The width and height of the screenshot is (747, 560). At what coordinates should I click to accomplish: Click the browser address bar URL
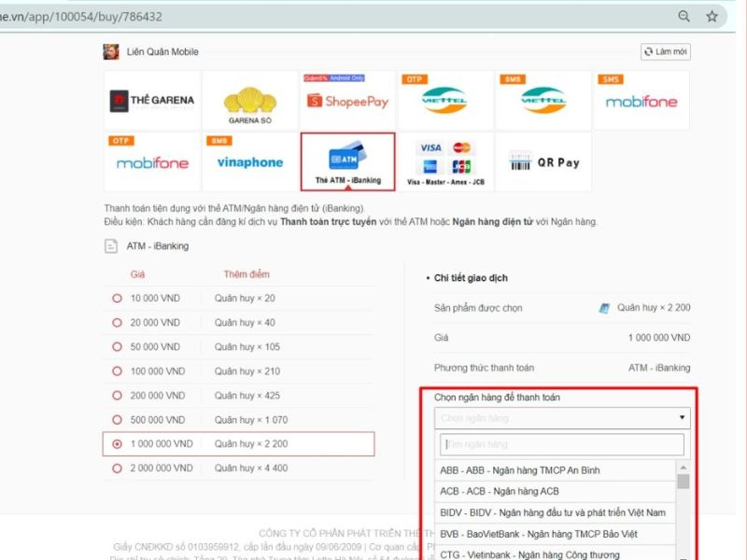coord(81,17)
